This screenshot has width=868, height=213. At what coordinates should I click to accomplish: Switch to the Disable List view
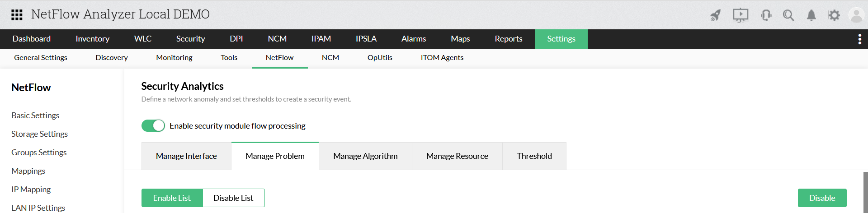[x=233, y=198]
